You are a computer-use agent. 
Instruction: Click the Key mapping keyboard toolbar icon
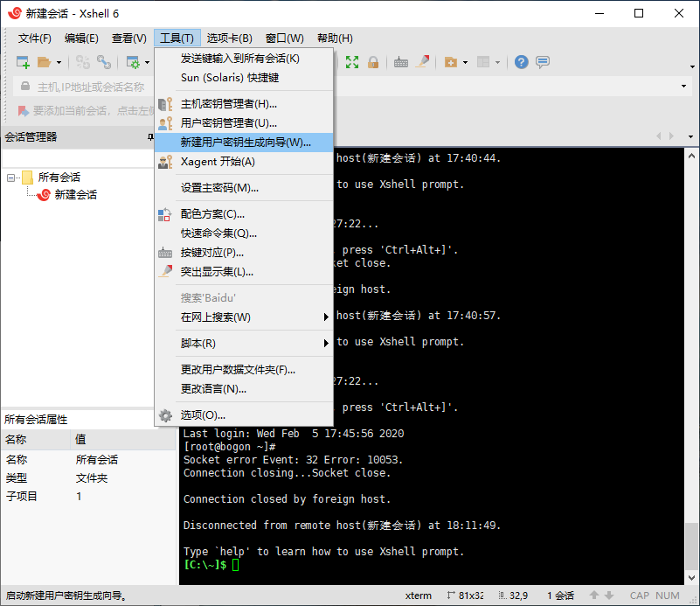401,62
